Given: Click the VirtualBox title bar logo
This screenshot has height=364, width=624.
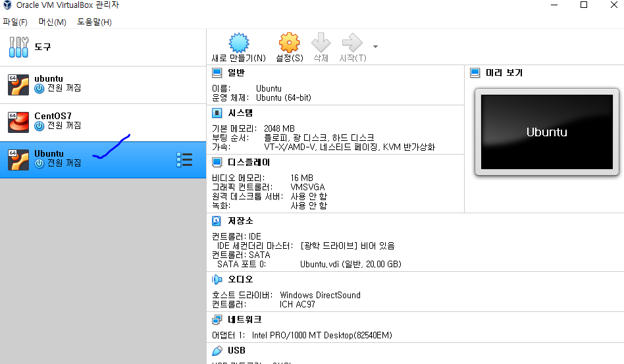Looking at the screenshot, I should 7,5.
